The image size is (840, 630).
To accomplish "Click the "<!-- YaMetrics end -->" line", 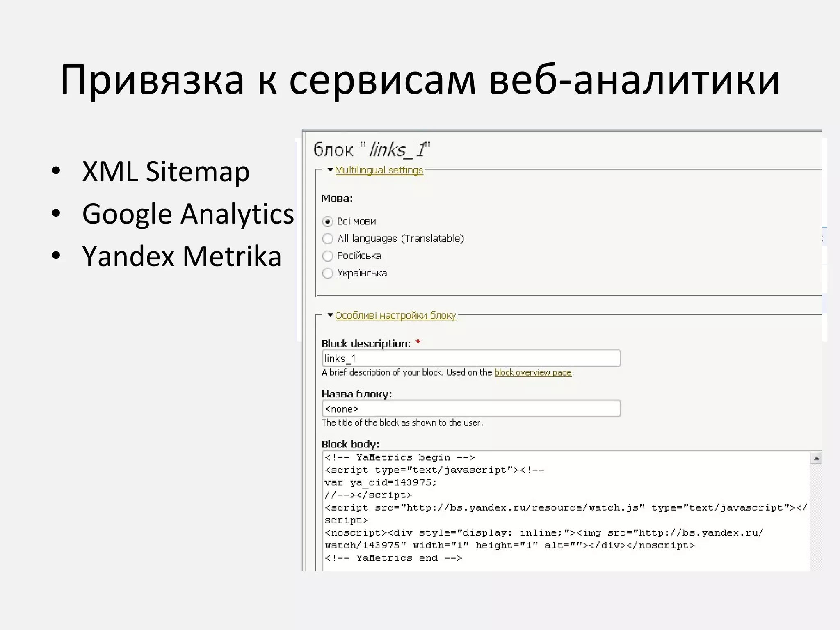I will pos(393,558).
